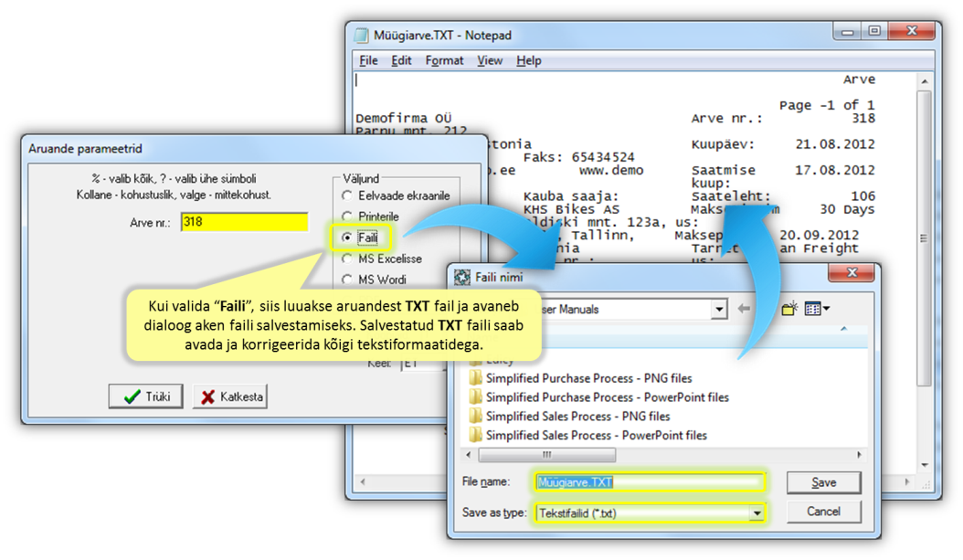Select folder 'Simplified Sales Process - PNG files'
963x560 pixels.
click(569, 417)
